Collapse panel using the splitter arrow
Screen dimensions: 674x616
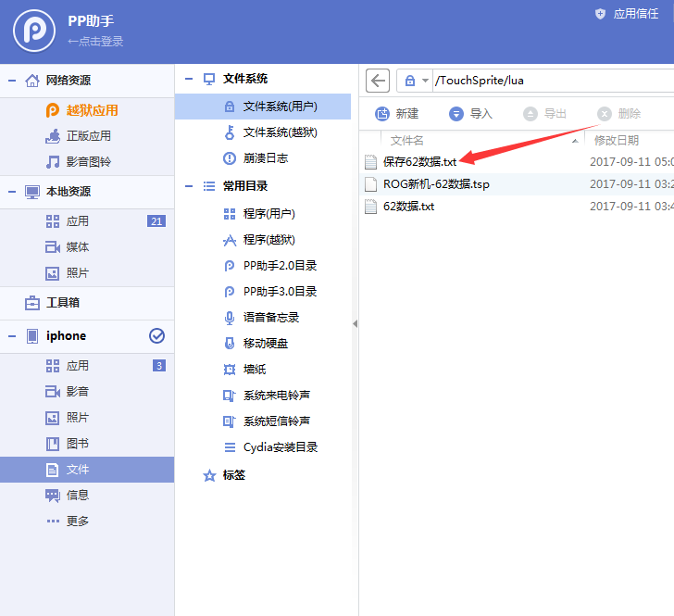point(356,324)
